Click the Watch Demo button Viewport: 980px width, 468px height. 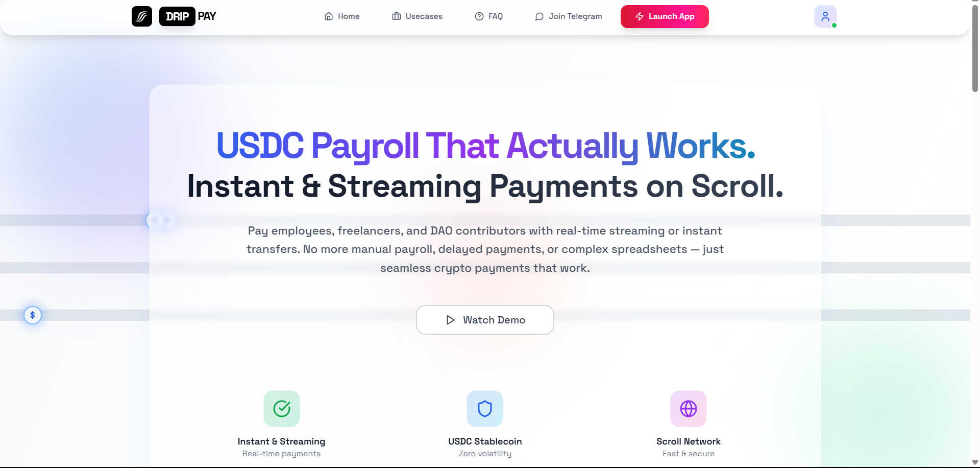[x=485, y=320]
